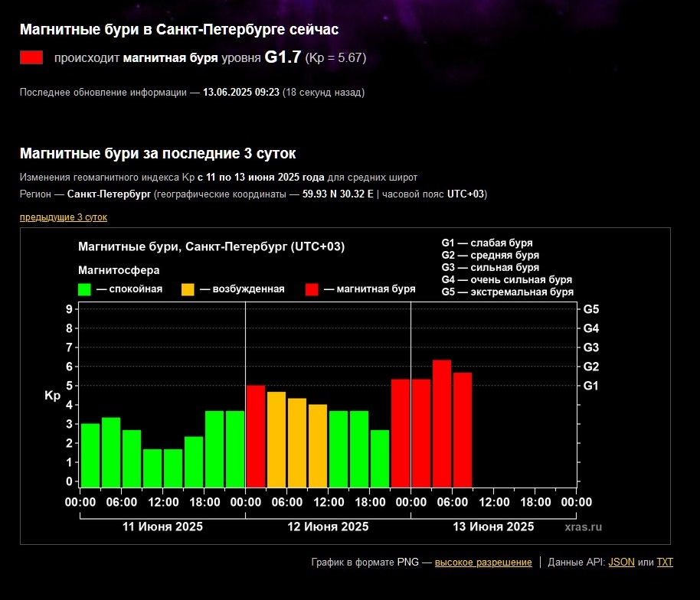Click the "Магнитосфера" legend heading
The height and width of the screenshot is (600, 700).
pyautogui.click(x=119, y=270)
